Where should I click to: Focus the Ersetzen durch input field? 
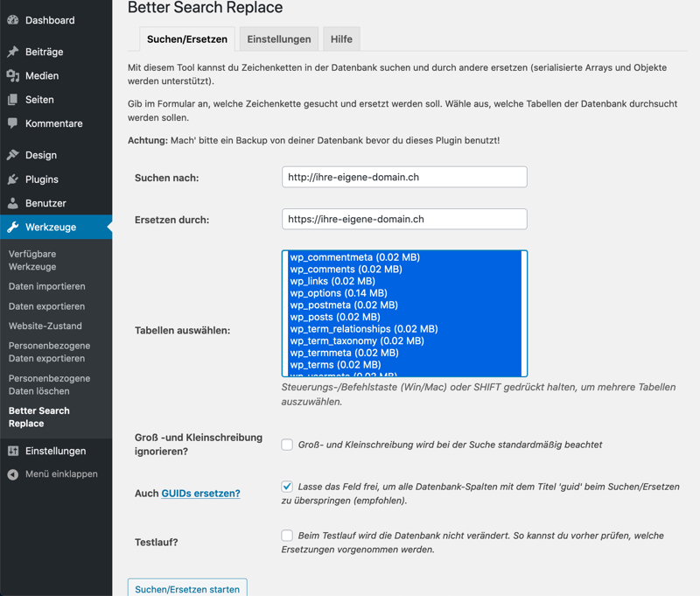coord(404,219)
